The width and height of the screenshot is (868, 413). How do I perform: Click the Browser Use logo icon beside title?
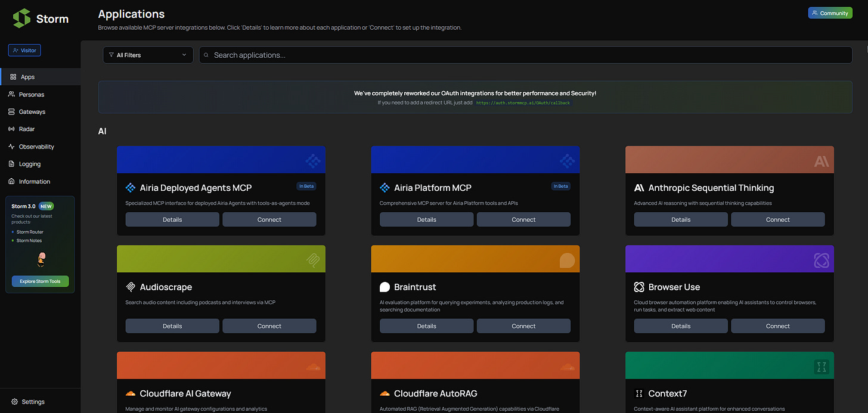[639, 287]
